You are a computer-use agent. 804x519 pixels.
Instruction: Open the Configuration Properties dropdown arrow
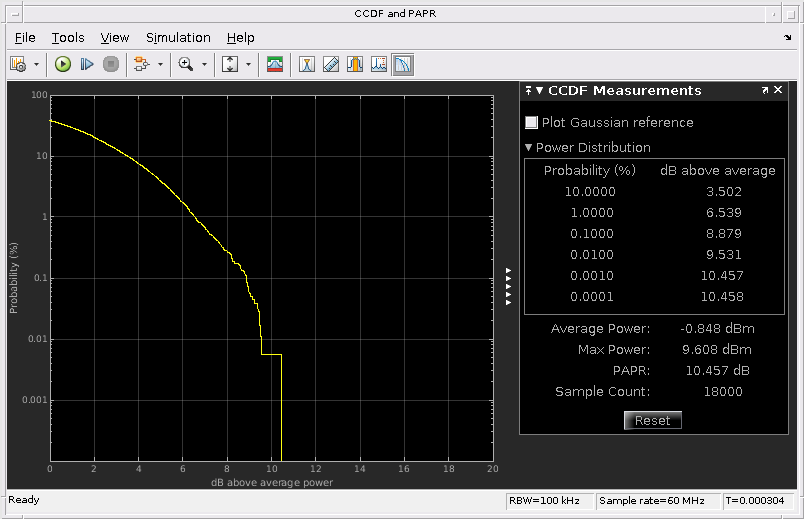point(36,65)
